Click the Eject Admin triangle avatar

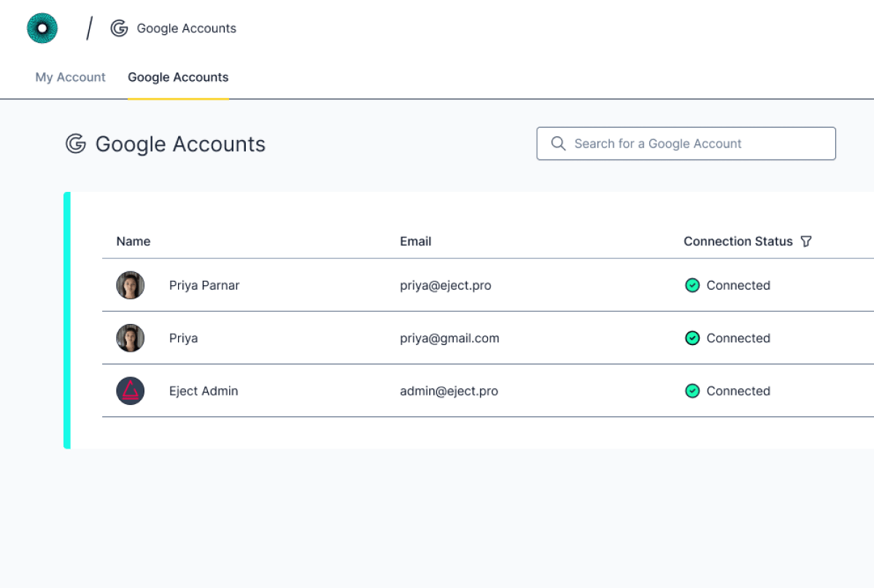(x=130, y=391)
